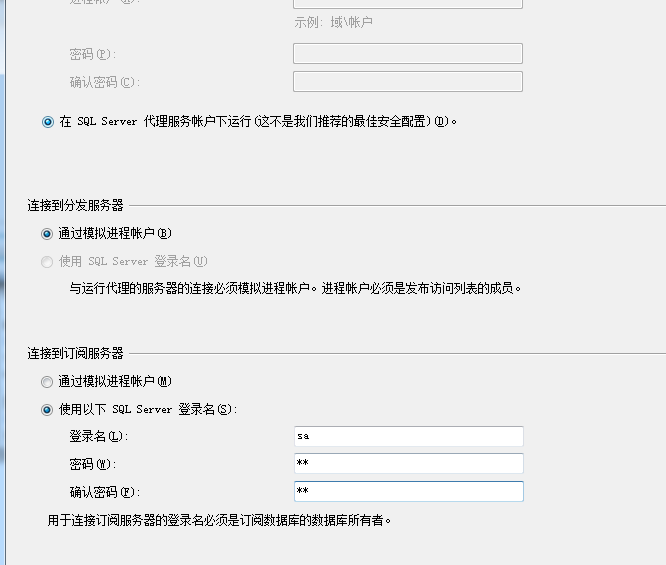Click the disabled 密码(P) input box
This screenshot has width=666, height=565.
[x=407, y=53]
